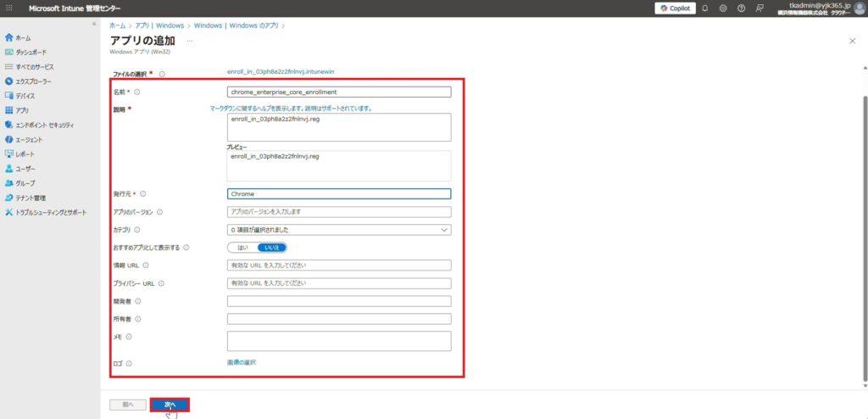Click info icon beside カテゴリ label
Screen dimensions: 868x419
pyautogui.click(x=136, y=229)
